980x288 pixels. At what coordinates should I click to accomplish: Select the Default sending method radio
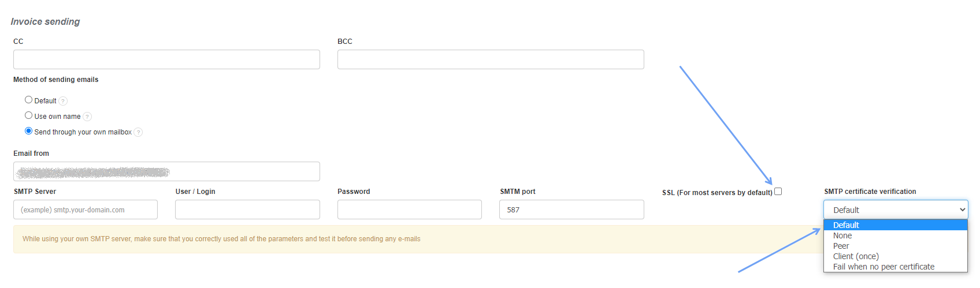click(x=28, y=100)
